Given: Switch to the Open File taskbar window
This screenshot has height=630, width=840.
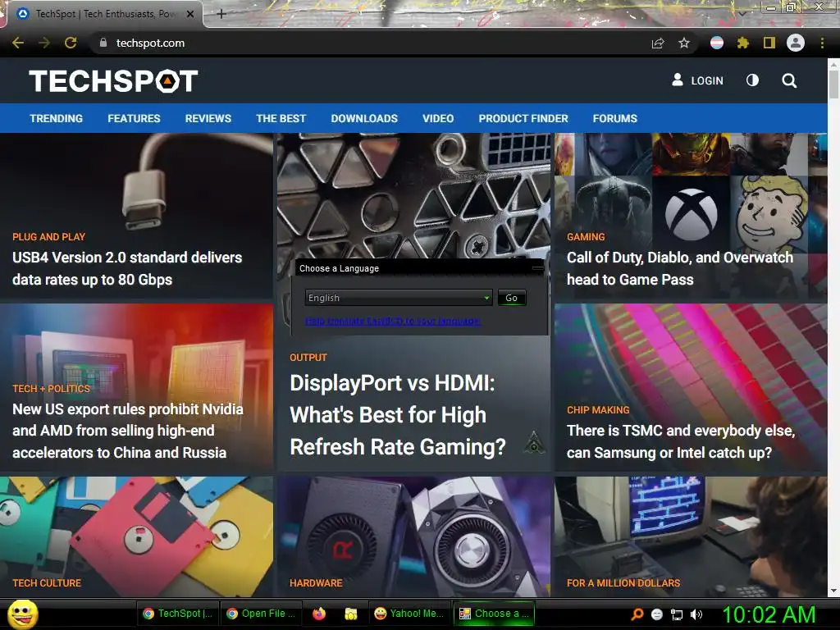Looking at the screenshot, I should click(x=261, y=614).
